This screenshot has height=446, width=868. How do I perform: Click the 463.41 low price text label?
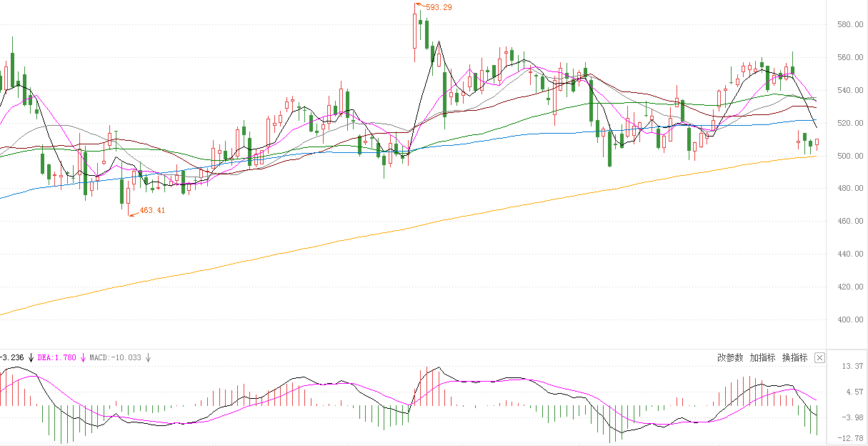(152, 210)
